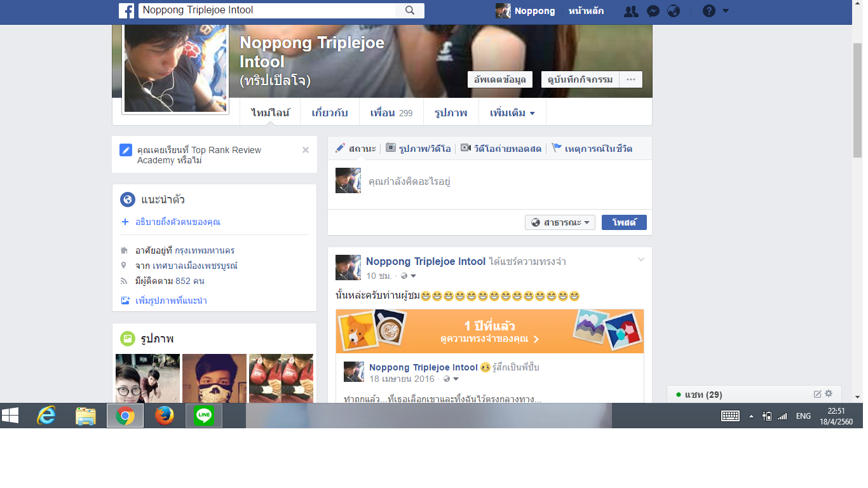Open the skull mask photo thumbnail
This screenshot has width=868, height=488.
(214, 379)
